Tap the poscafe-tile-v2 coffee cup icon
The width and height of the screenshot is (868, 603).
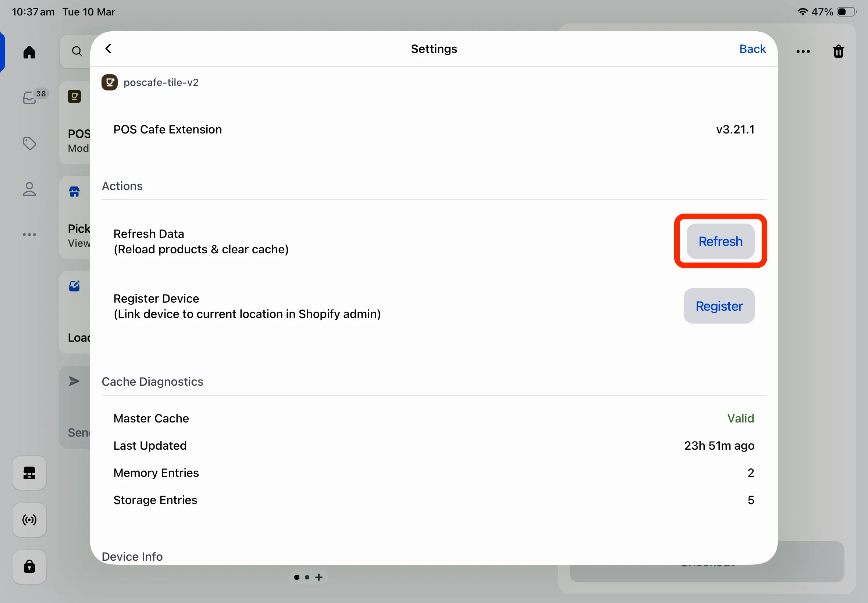pyautogui.click(x=110, y=82)
